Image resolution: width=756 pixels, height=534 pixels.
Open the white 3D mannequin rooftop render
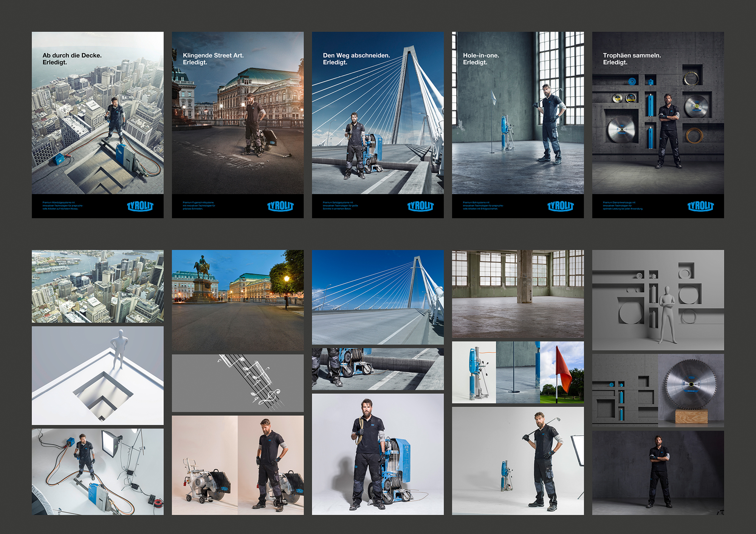click(x=98, y=375)
